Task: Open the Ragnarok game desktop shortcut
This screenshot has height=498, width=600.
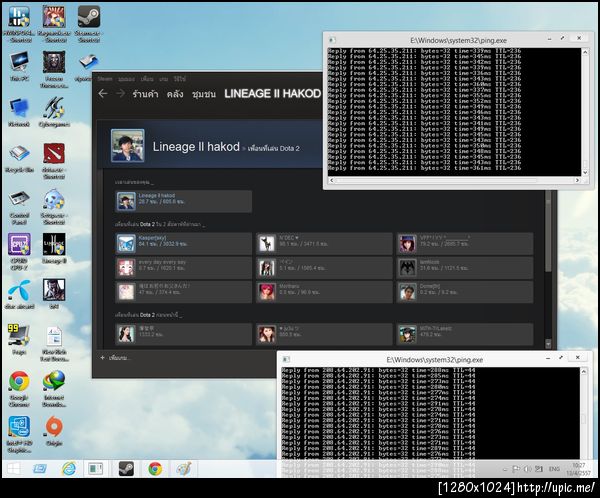Action: click(54, 23)
